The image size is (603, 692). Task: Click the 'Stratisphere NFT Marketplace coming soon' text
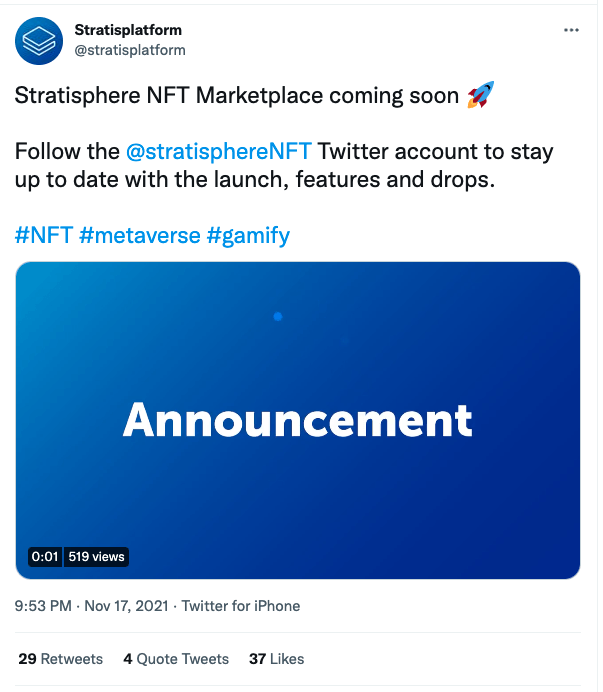[238, 96]
